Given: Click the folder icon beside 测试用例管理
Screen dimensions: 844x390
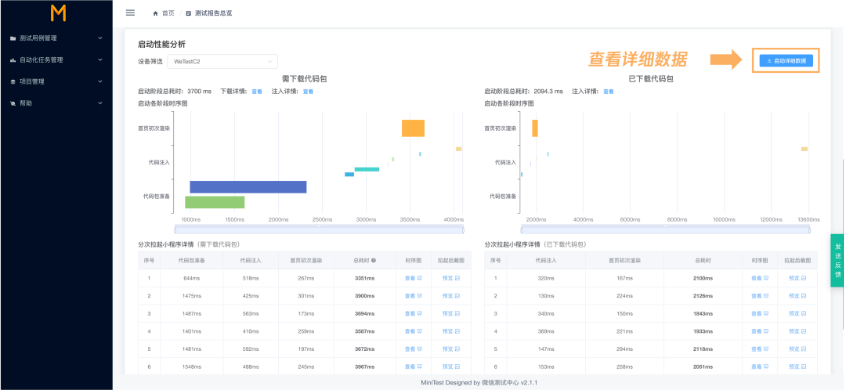Looking at the screenshot, I should [13, 38].
